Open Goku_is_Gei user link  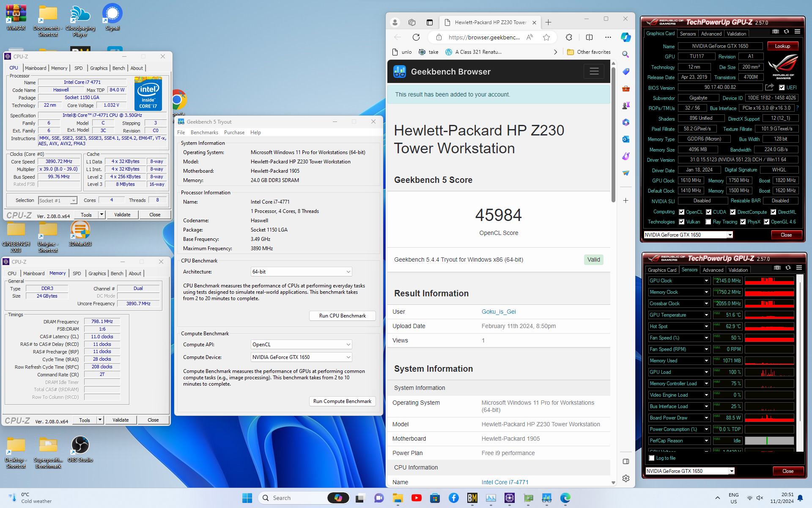point(499,312)
